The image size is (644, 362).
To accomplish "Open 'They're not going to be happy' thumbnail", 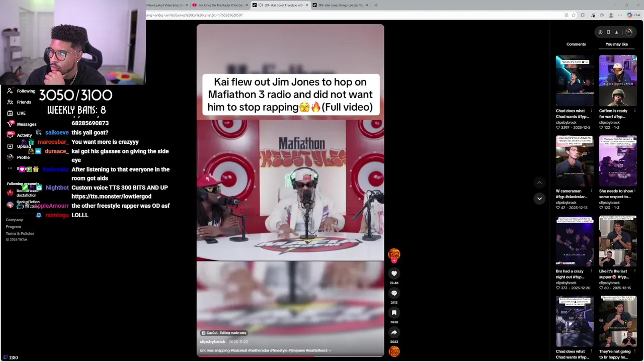I will 618,321.
